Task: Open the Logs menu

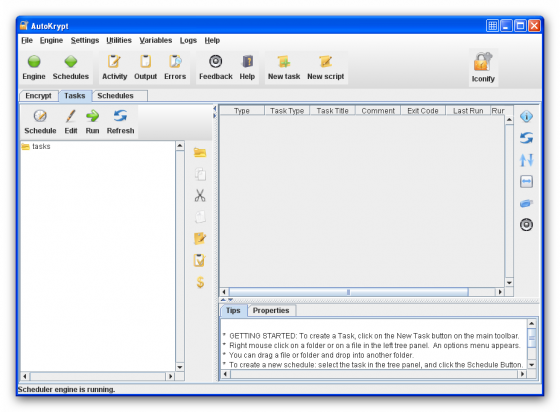Action: (x=188, y=40)
